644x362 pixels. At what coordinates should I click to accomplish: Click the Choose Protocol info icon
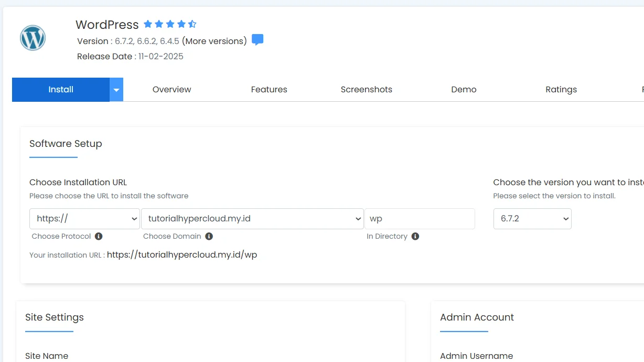[99, 236]
